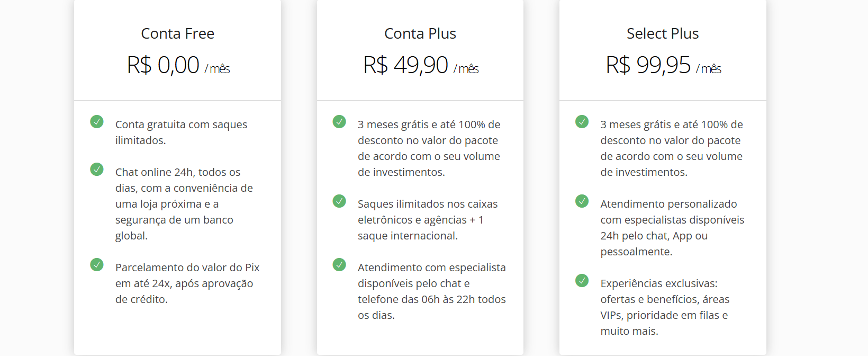Click Conta Plus checkmark for "3 meses grátis"
868x356 pixels.
click(339, 122)
